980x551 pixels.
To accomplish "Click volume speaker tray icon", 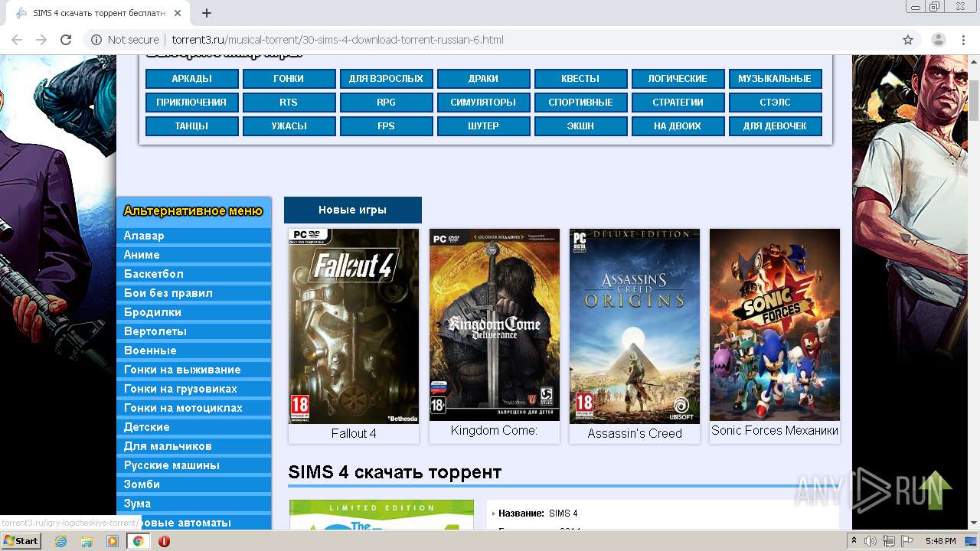I will pyautogui.click(x=871, y=541).
